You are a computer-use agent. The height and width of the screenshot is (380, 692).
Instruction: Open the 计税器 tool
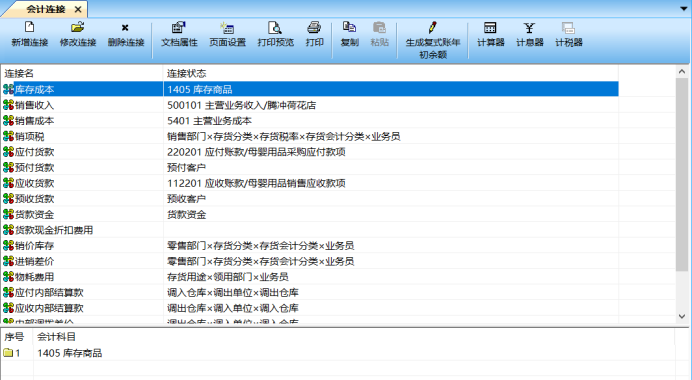(568, 27)
